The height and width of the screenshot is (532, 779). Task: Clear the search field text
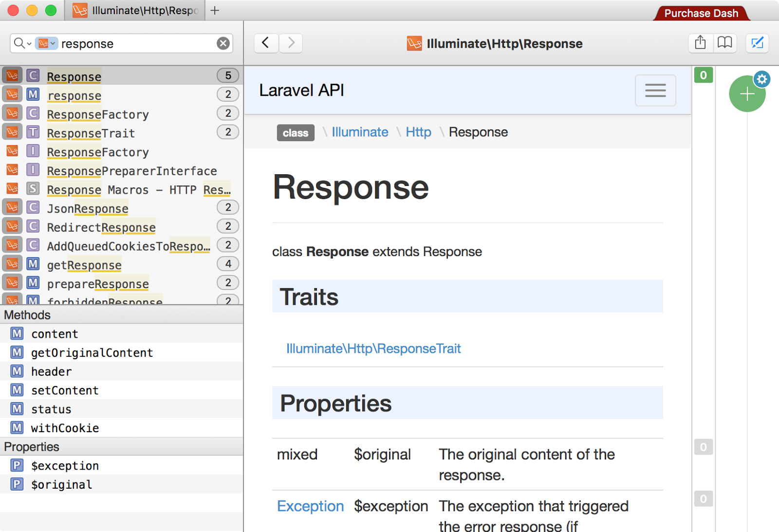tap(223, 44)
